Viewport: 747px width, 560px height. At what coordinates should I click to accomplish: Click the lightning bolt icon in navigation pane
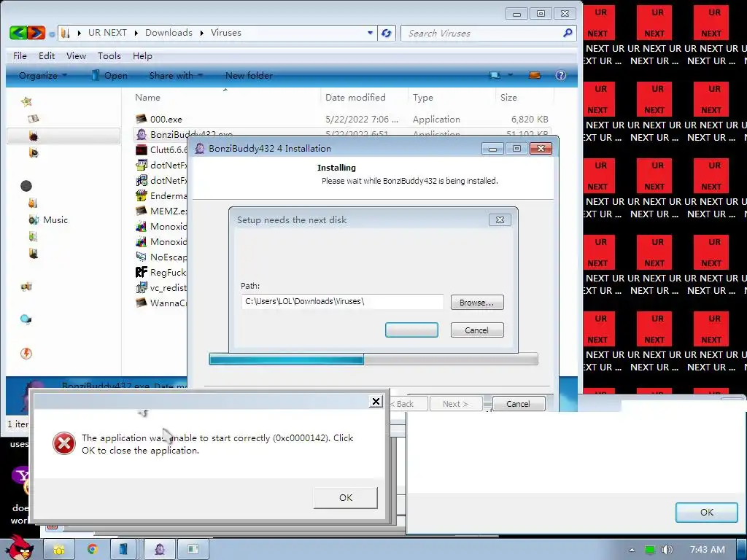[x=26, y=354]
